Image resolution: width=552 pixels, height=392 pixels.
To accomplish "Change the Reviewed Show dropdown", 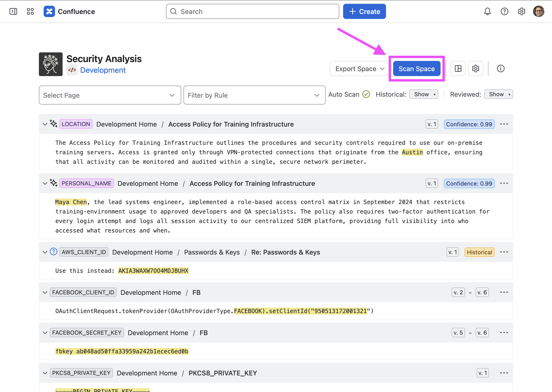I will click(x=498, y=94).
